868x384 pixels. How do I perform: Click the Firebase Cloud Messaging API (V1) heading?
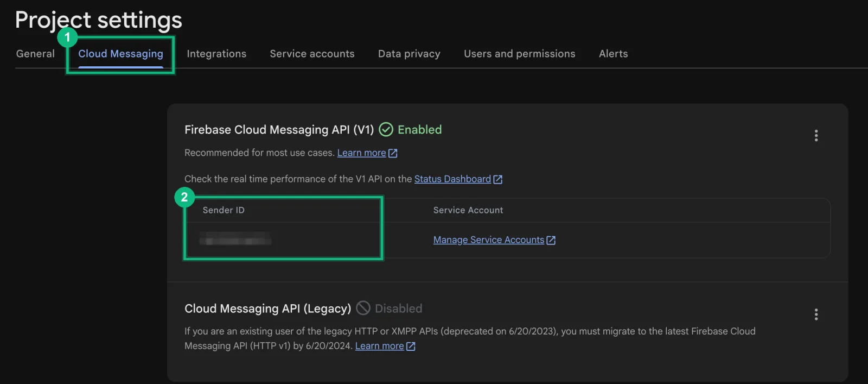coord(279,130)
